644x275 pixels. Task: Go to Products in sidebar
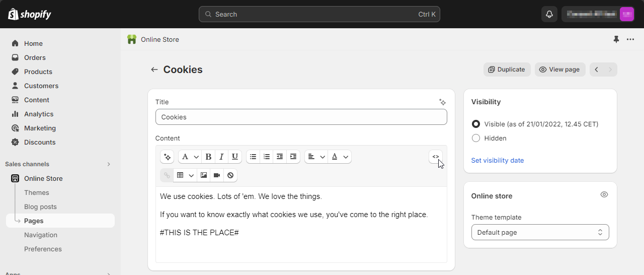point(38,72)
